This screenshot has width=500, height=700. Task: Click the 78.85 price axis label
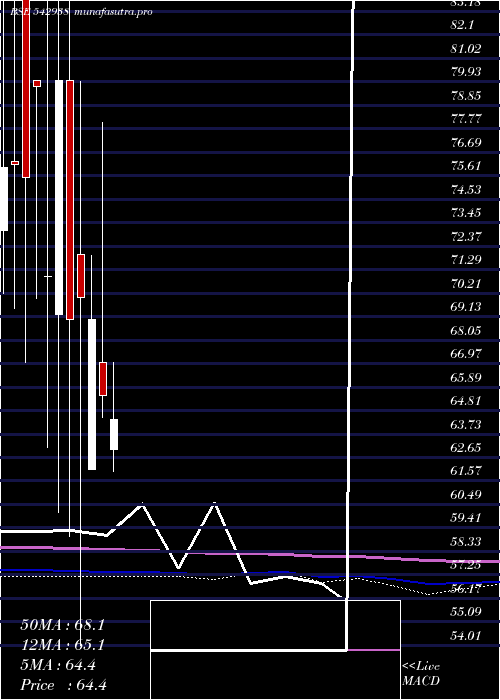(x=466, y=96)
